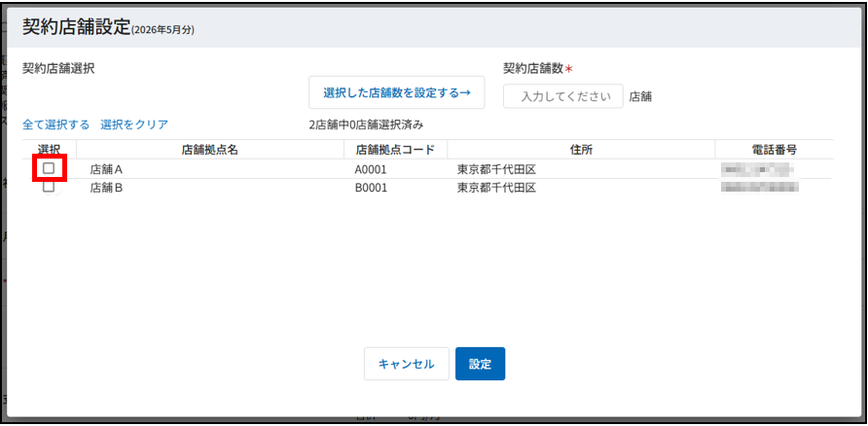868x426 pixels.
Task: Click the blurred phone number for 店舗B
Action: pyautogui.click(x=758, y=188)
